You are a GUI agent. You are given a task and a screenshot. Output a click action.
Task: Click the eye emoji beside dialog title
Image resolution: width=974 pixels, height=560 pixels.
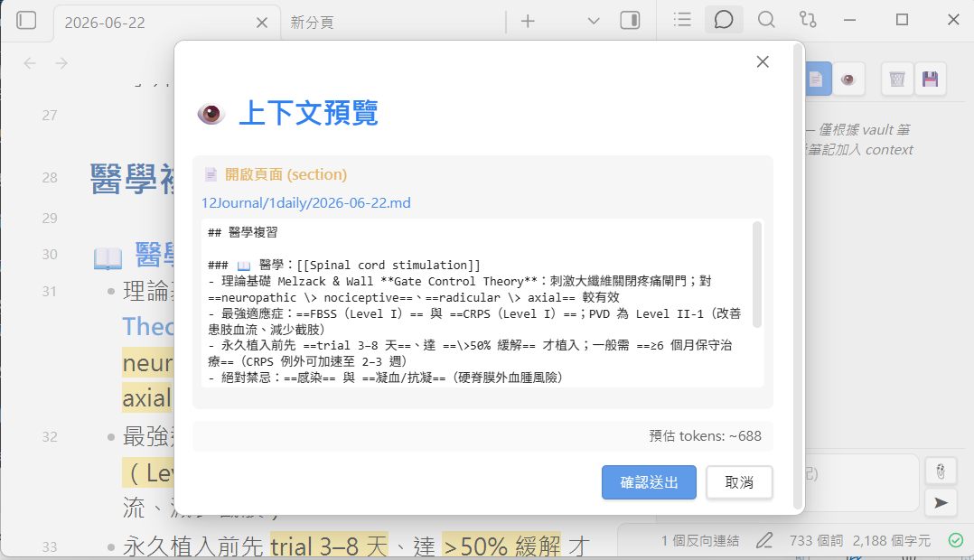[211, 114]
